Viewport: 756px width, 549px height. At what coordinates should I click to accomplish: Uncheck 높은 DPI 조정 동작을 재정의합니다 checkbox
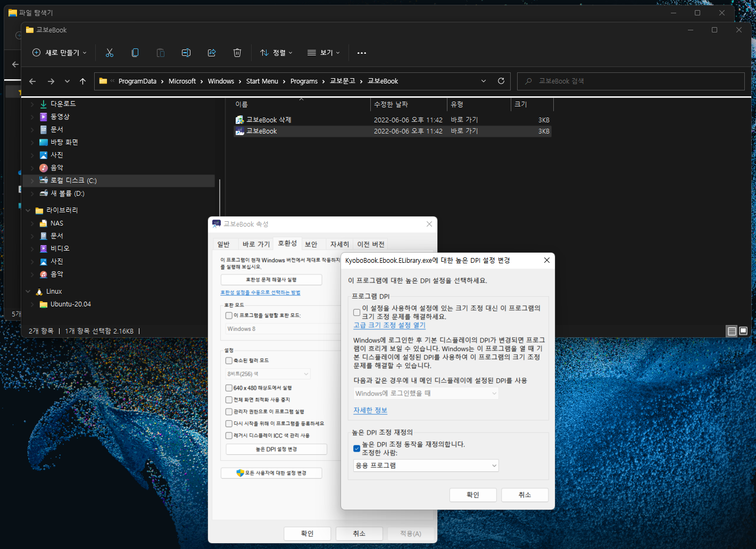(x=357, y=448)
